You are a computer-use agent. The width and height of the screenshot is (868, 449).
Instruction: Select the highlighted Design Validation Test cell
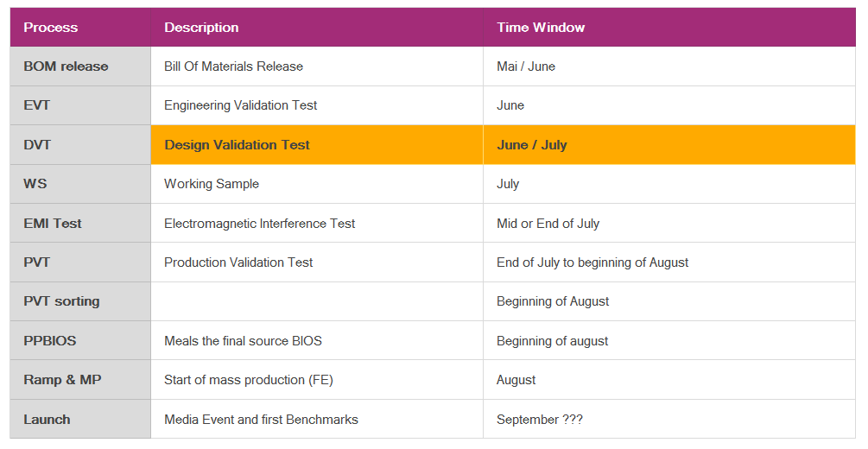tap(237, 145)
